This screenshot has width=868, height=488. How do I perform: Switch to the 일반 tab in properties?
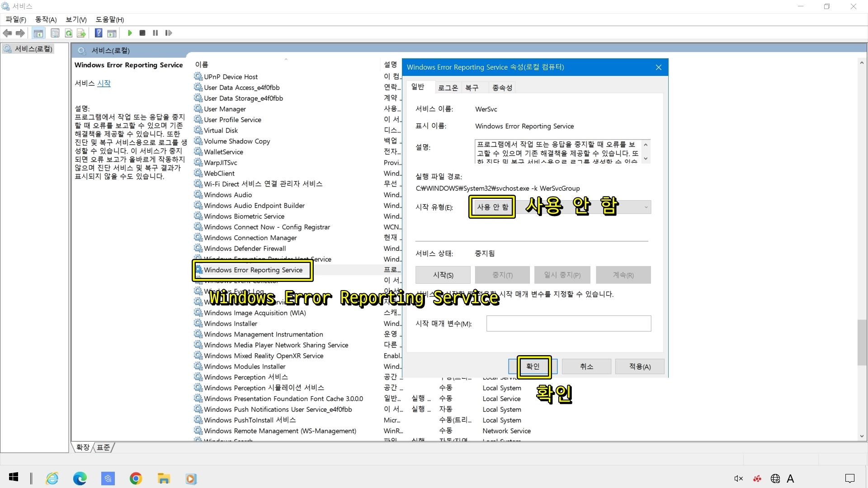(x=418, y=87)
